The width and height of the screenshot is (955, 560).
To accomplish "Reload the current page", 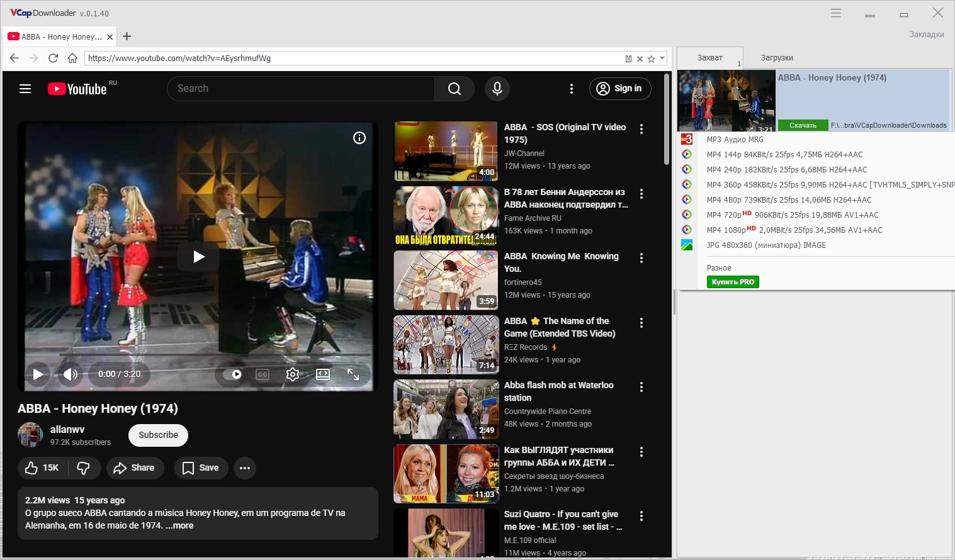I will tap(53, 58).
